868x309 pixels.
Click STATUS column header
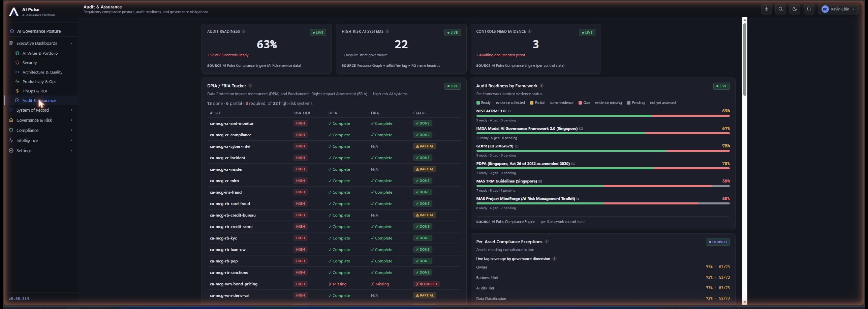[420, 113]
